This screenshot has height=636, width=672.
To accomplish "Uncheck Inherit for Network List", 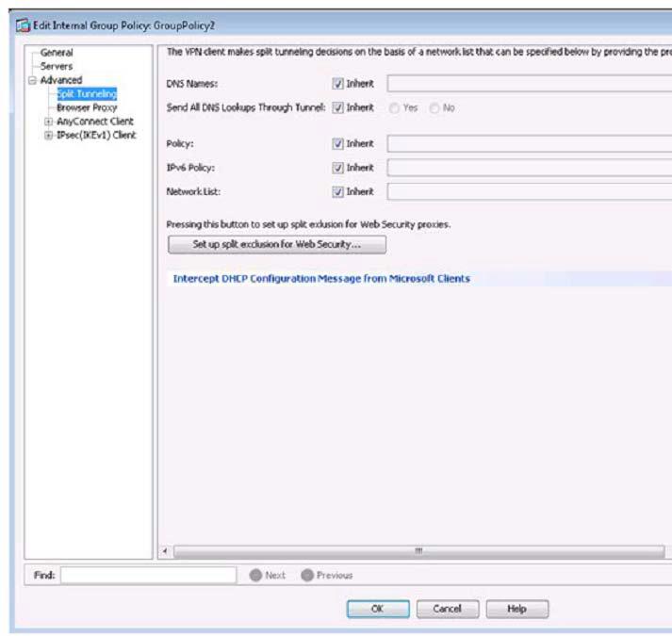I will (338, 191).
